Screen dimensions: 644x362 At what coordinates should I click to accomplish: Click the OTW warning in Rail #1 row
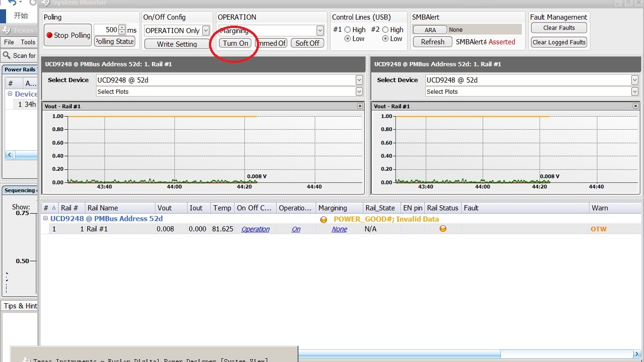599,229
